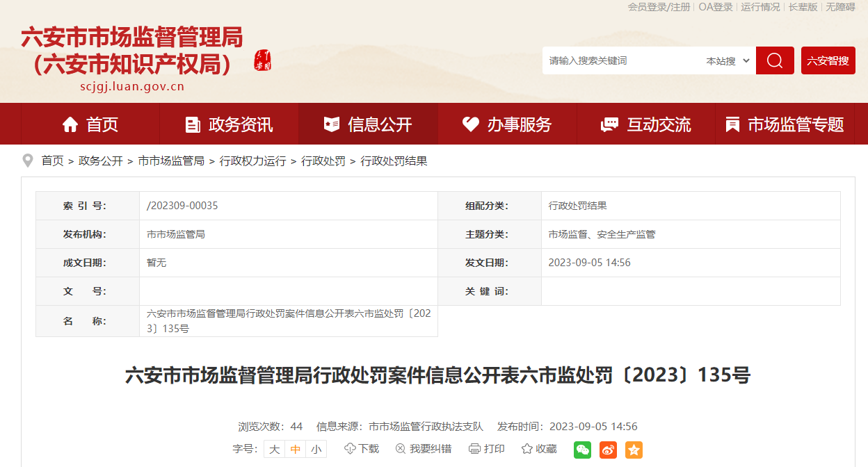Image resolution: width=868 pixels, height=467 pixels.
Task: Click the bookmark icon beside 市场监管专题
Action: (732, 124)
